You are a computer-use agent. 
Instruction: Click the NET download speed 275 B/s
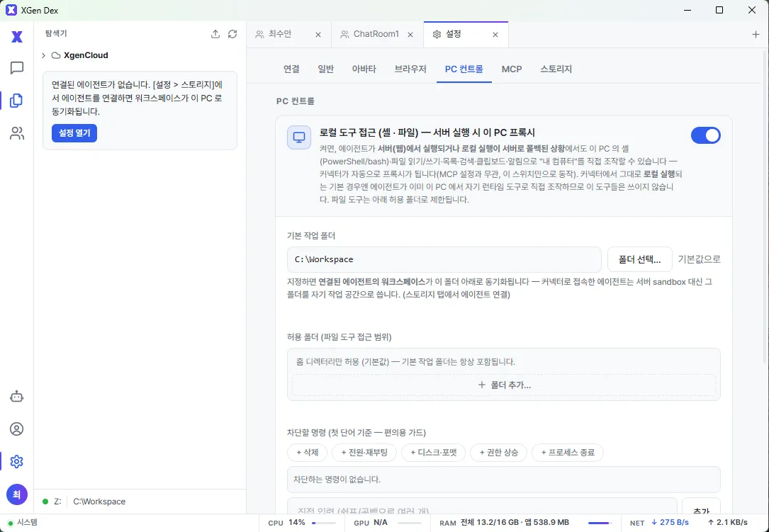670,523
